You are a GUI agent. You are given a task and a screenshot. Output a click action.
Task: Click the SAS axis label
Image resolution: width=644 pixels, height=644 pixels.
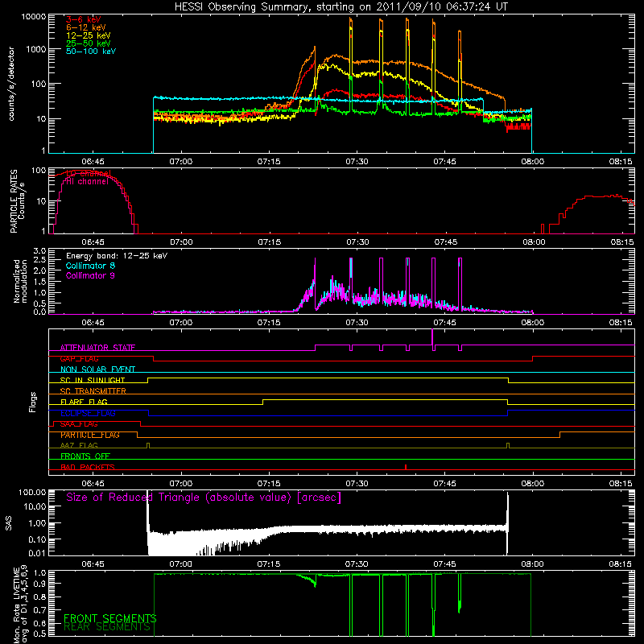(9, 523)
